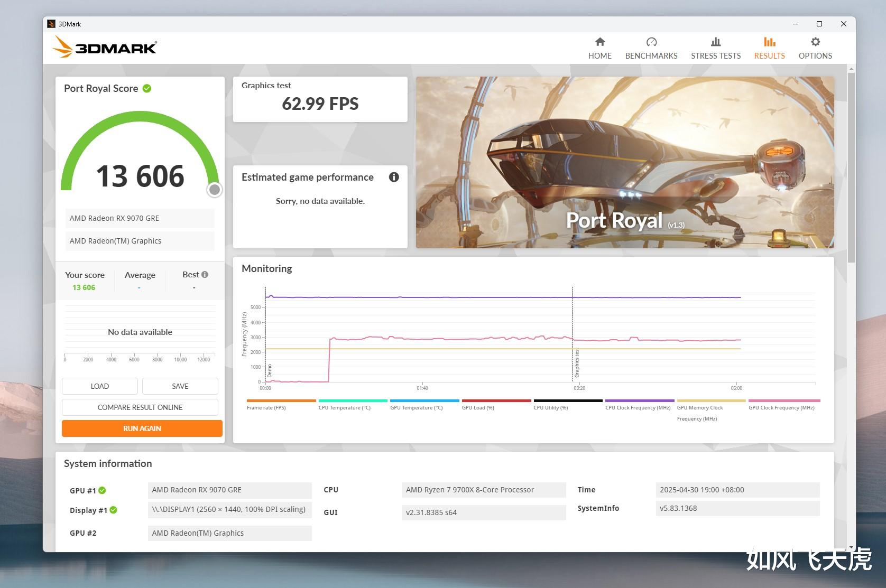Viewport: 886px width, 588px height.
Task: Toggle CPU Clock Frequency legend series
Action: coord(640,405)
